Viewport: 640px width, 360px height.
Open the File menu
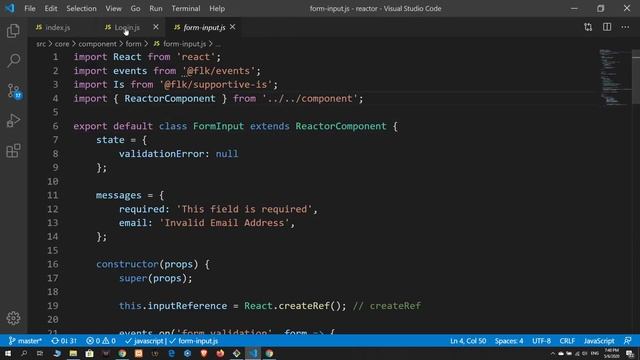pyautogui.click(x=30, y=9)
